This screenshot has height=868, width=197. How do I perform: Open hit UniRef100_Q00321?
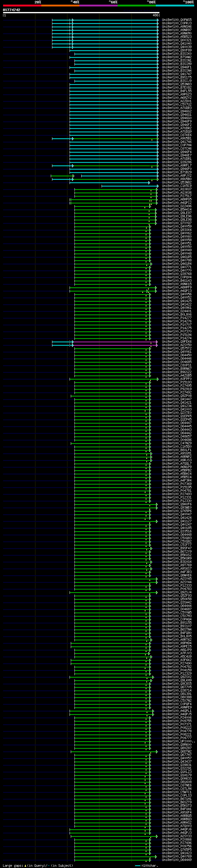[177, 40]
